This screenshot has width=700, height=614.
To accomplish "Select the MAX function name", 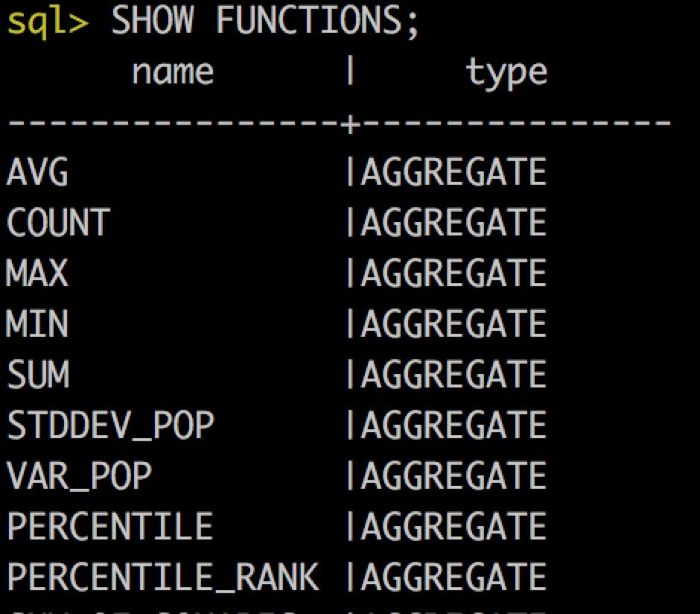I will [x=37, y=274].
